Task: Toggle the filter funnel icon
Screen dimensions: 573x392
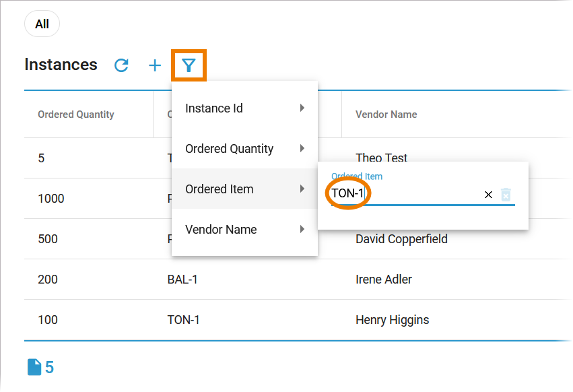Action: [189, 65]
